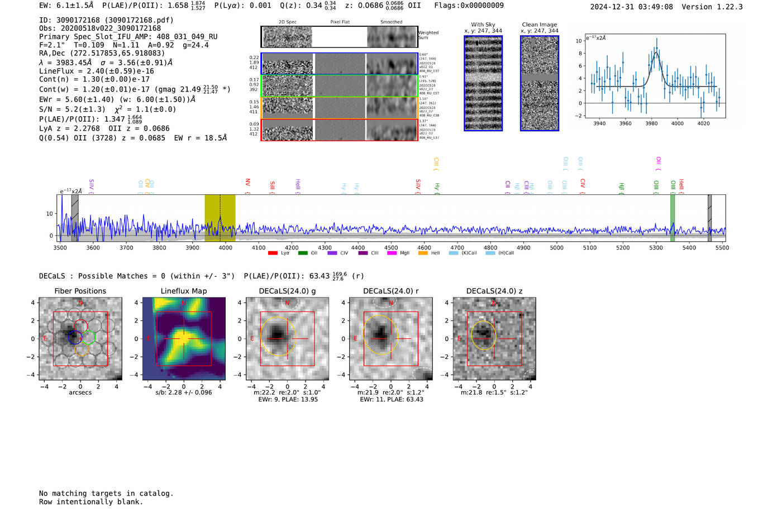Select the 'EWr: 9, PLAE: 13.95' caption
The width and height of the screenshot is (782, 532).
(288, 400)
